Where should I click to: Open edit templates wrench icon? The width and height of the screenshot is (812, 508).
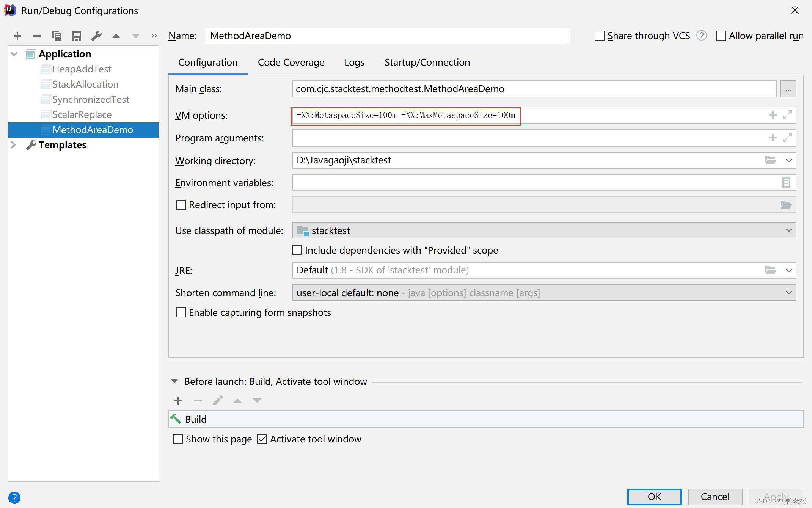[x=96, y=36]
